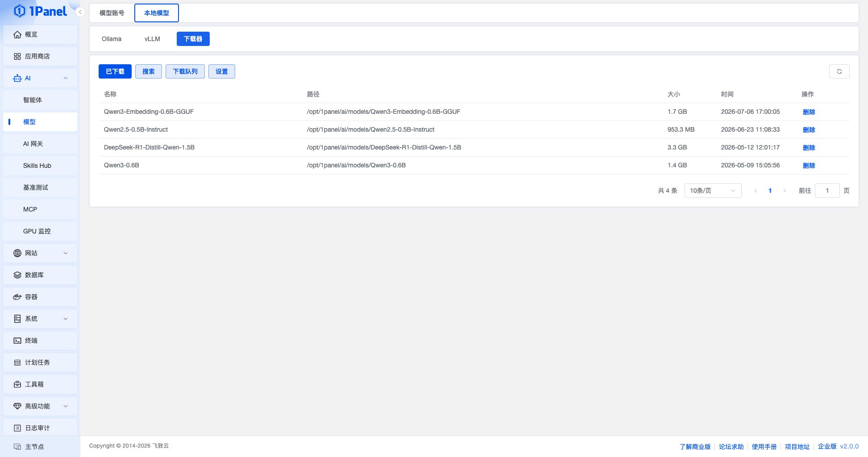Click the Qwen3-Embedding-0.6B-GGUF model name
The width and height of the screenshot is (868, 457).
[x=149, y=112]
